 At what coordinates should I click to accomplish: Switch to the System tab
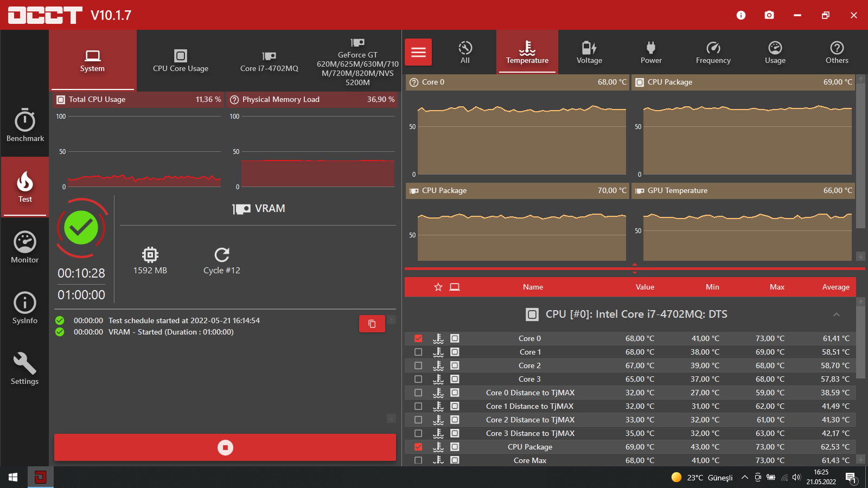click(92, 60)
